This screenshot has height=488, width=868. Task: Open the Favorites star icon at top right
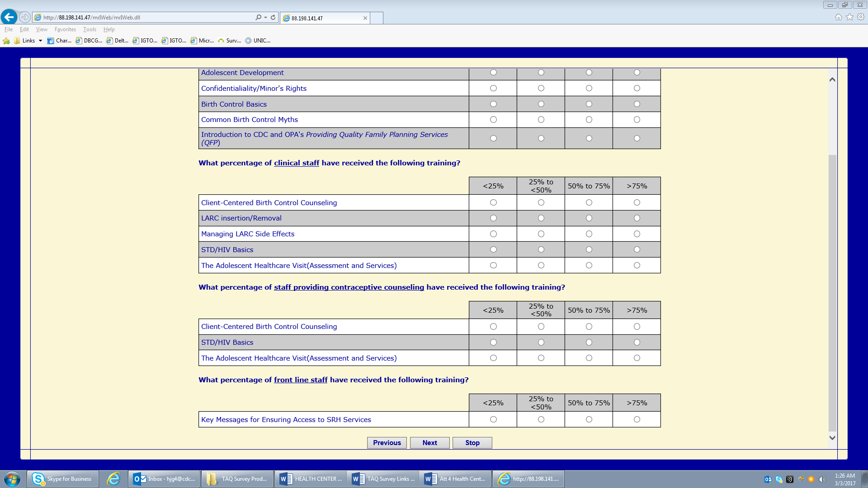849,17
